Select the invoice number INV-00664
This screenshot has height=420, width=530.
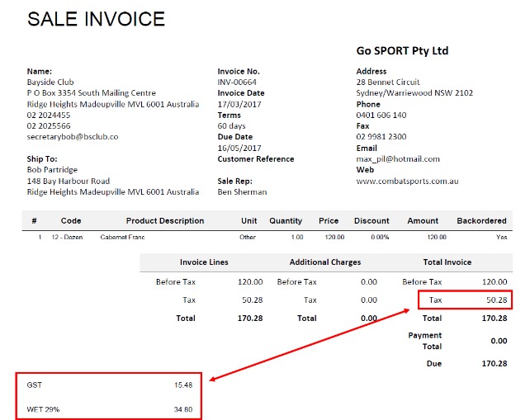click(239, 83)
